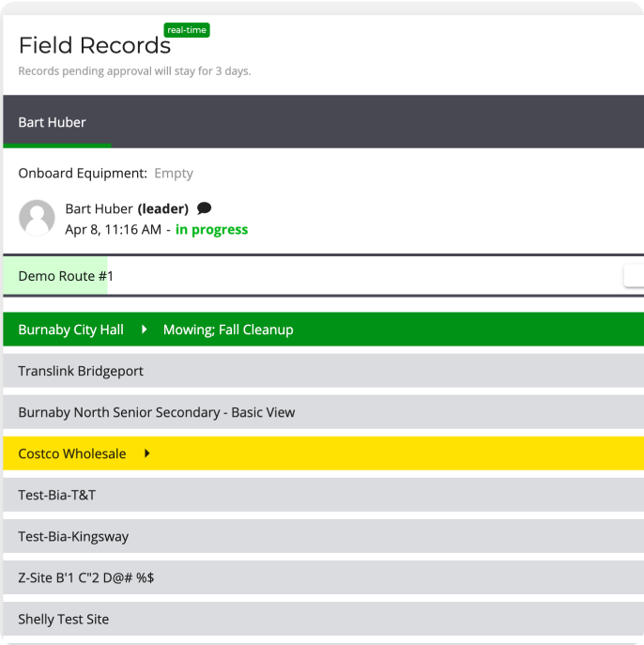The height and width of the screenshot is (645, 644).
Task: Open the Z-Site B'1 C"2 D@# %$ row
Action: pyautogui.click(x=323, y=577)
